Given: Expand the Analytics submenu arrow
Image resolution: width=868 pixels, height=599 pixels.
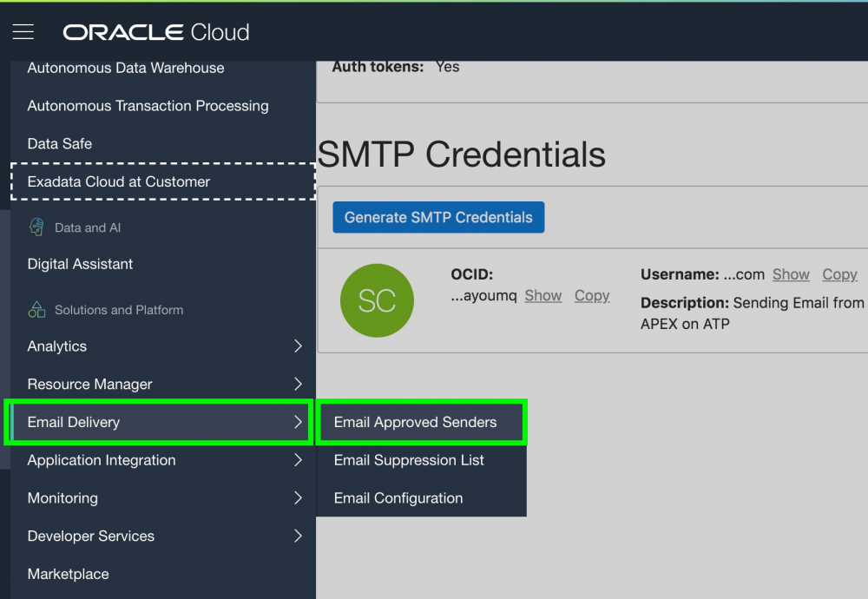Looking at the screenshot, I should (x=298, y=346).
